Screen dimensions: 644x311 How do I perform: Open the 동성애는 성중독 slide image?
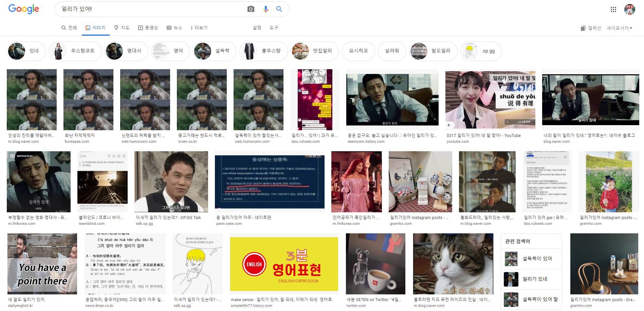click(270, 182)
